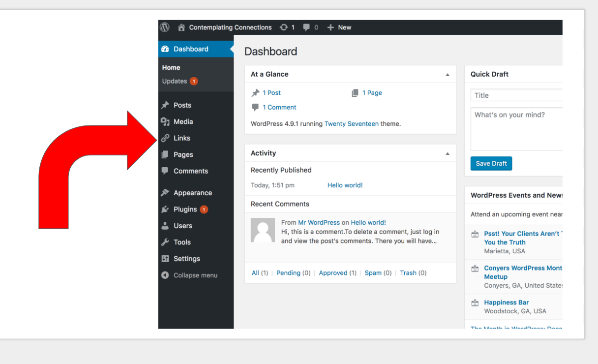Open the home icon beside Contemplating Connections
Viewport: 598px width, 364px height.
click(181, 28)
